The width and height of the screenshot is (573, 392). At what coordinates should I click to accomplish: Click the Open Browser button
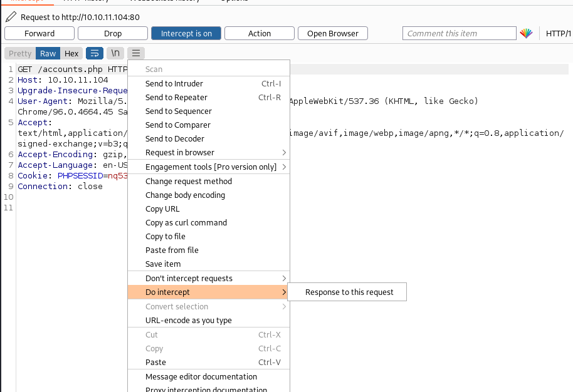(333, 34)
